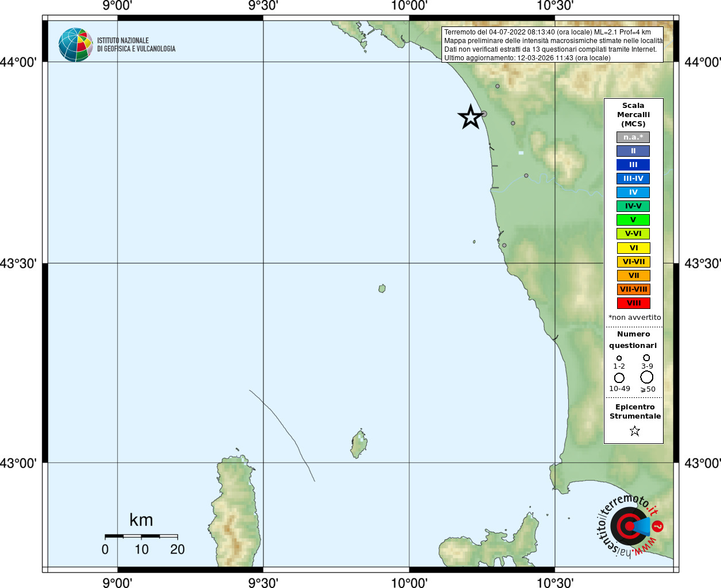
Task: Click the haisentitoilterremoto.it target logo
Action: point(630,526)
